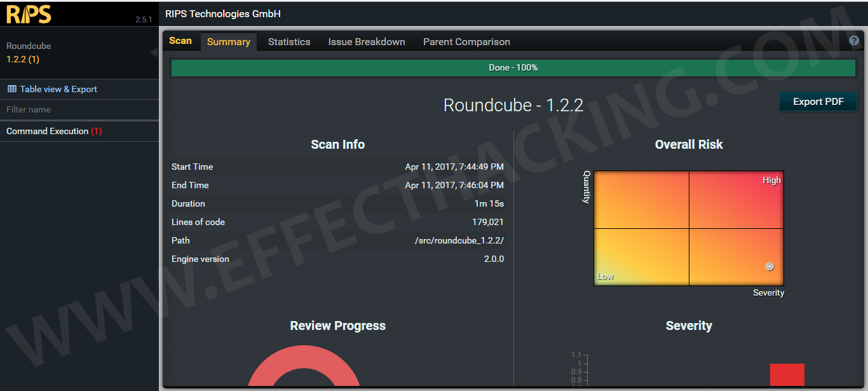Click the Overall Risk heading
The image size is (868, 391).
point(689,144)
